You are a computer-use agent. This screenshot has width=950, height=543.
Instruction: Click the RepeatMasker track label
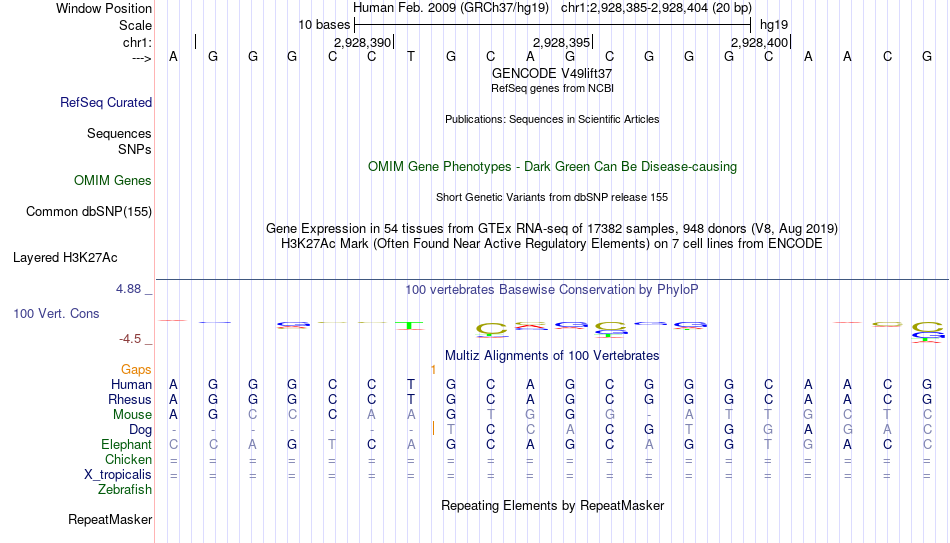[x=110, y=519]
